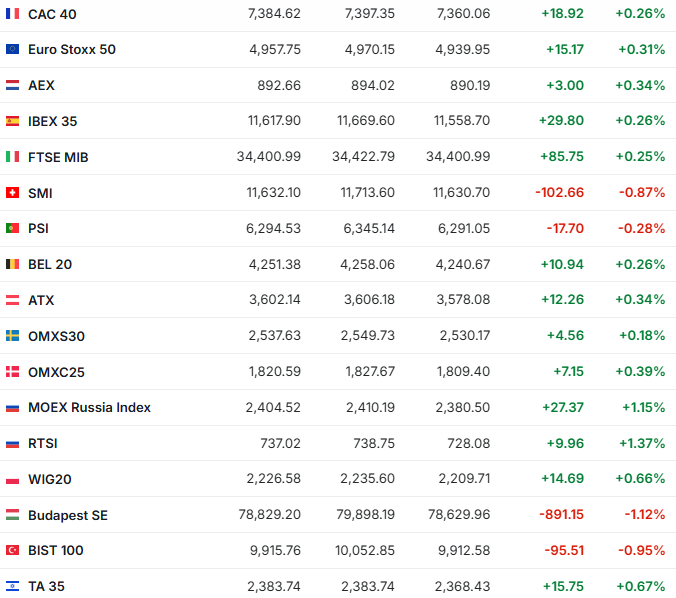The width and height of the screenshot is (676, 598).
Task: Click the SMI -0.87% change value
Action: click(x=641, y=193)
